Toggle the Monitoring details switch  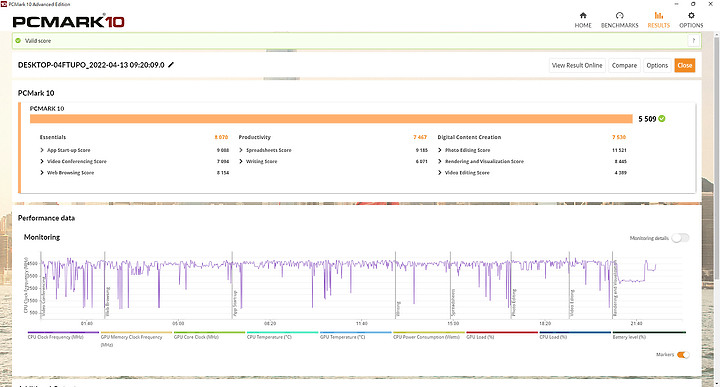point(680,238)
